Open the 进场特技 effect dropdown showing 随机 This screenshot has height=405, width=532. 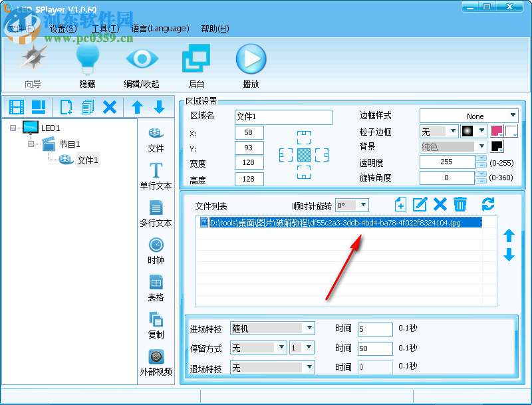tap(272, 328)
